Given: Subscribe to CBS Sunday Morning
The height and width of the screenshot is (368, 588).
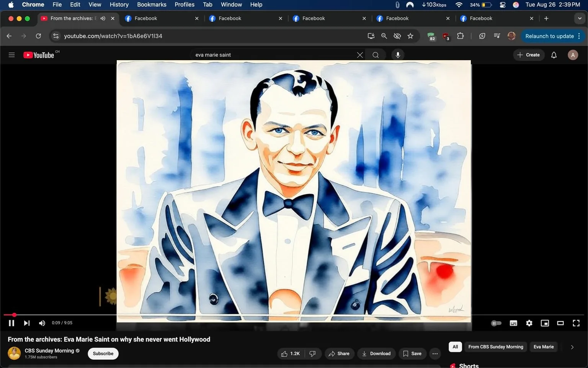Looking at the screenshot, I should pos(103,353).
